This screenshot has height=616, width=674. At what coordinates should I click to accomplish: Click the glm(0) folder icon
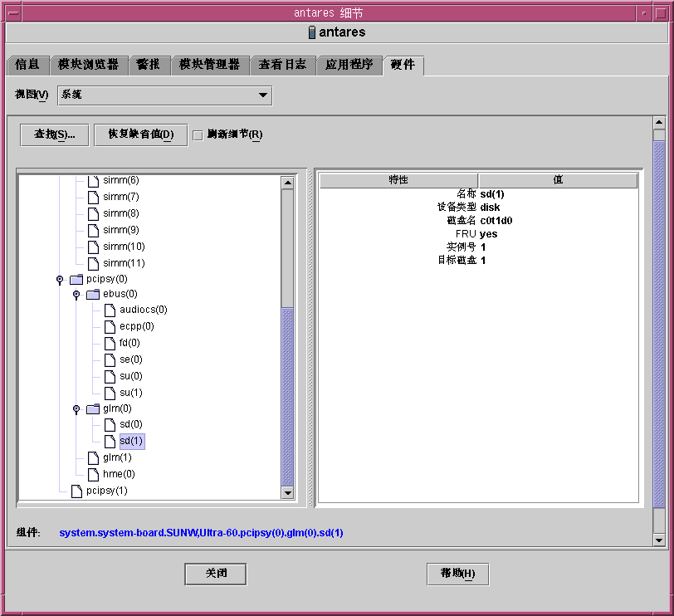pyautogui.click(x=93, y=409)
